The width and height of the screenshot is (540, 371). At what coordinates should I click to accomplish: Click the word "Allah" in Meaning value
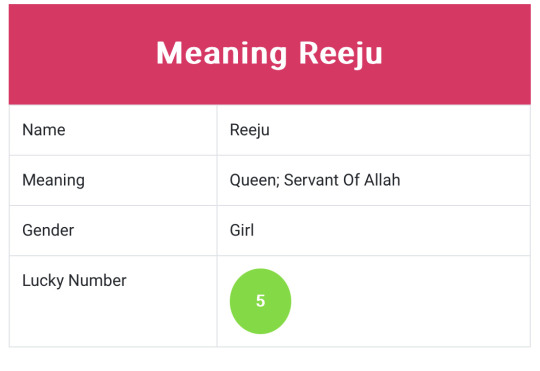(x=382, y=180)
